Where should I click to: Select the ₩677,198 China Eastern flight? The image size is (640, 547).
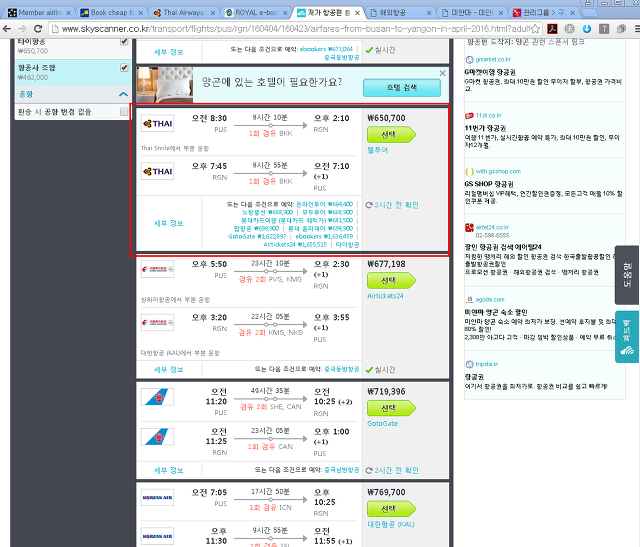(x=391, y=280)
